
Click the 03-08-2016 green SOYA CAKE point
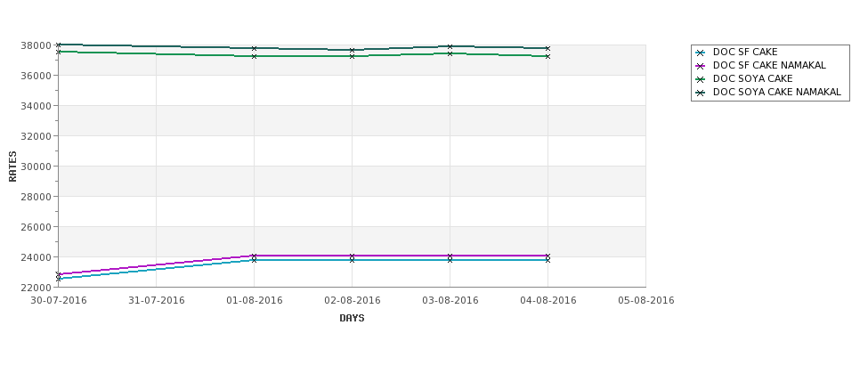point(450,53)
